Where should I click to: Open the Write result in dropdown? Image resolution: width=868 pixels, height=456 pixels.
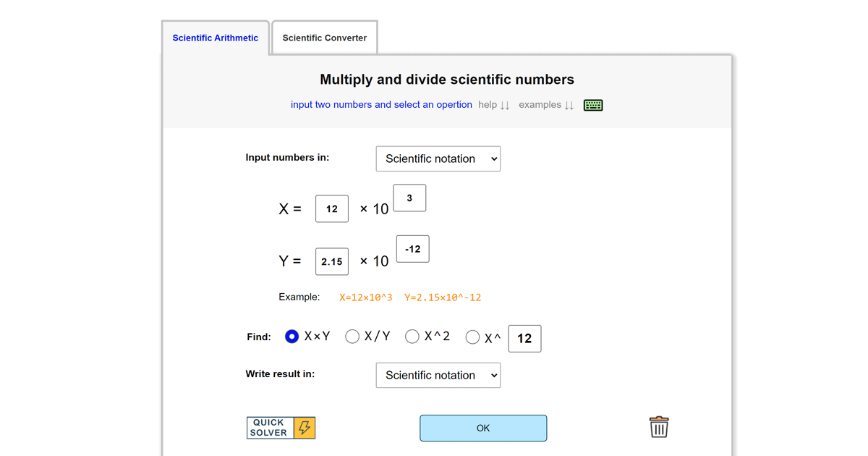click(x=438, y=375)
